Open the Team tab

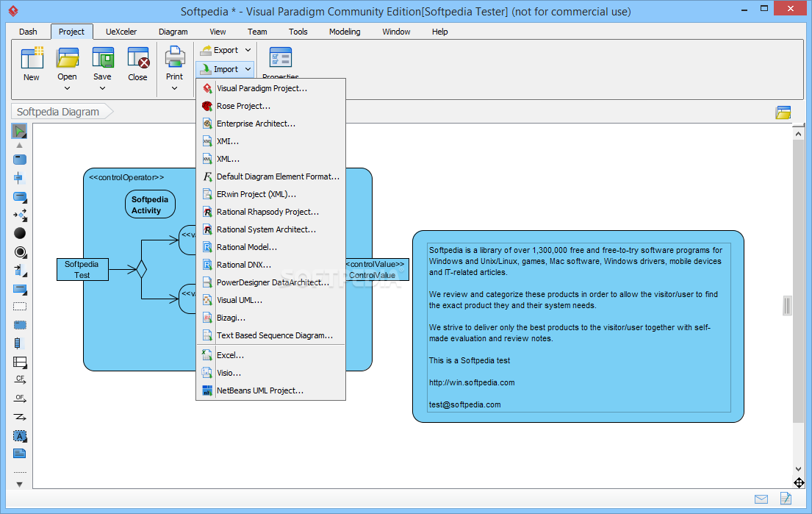point(257,32)
